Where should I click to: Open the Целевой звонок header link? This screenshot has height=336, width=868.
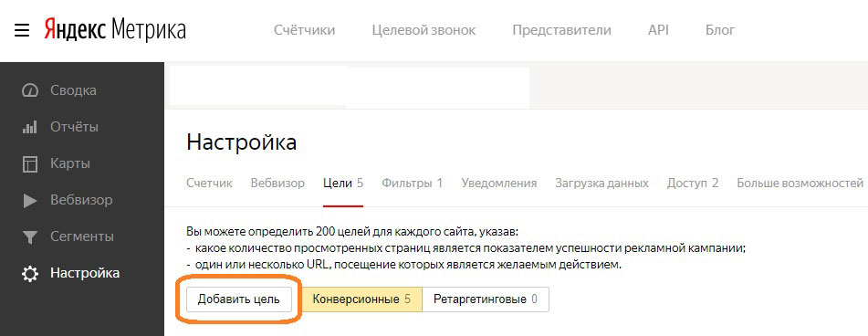(424, 30)
